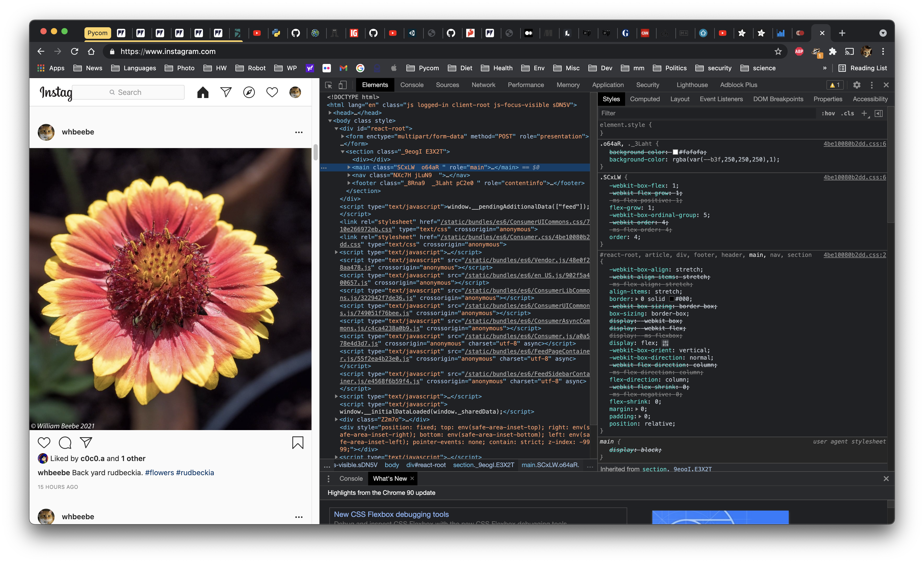Viewport: 924px width, 563px height.
Task: Click the Instagram Search field
Action: click(129, 92)
